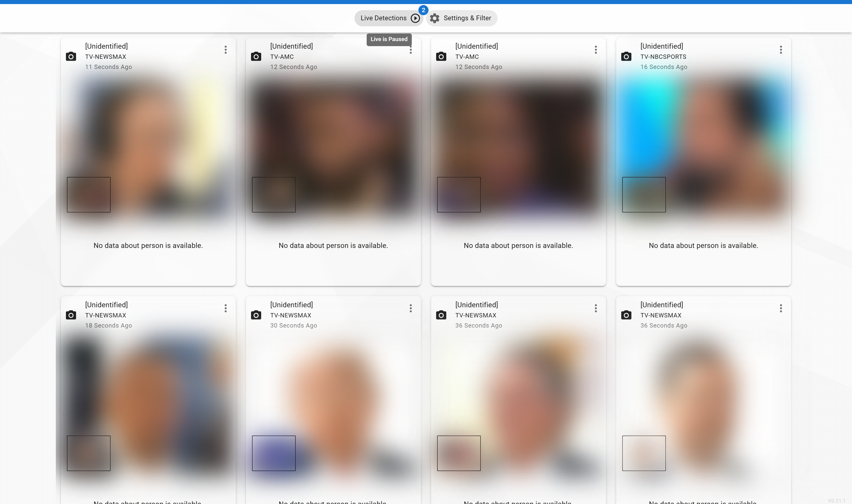This screenshot has width=852, height=504.
Task: Click the camera icon on the TV-NEWSMAX 18 Seconds Ago card
Action: tap(71, 315)
